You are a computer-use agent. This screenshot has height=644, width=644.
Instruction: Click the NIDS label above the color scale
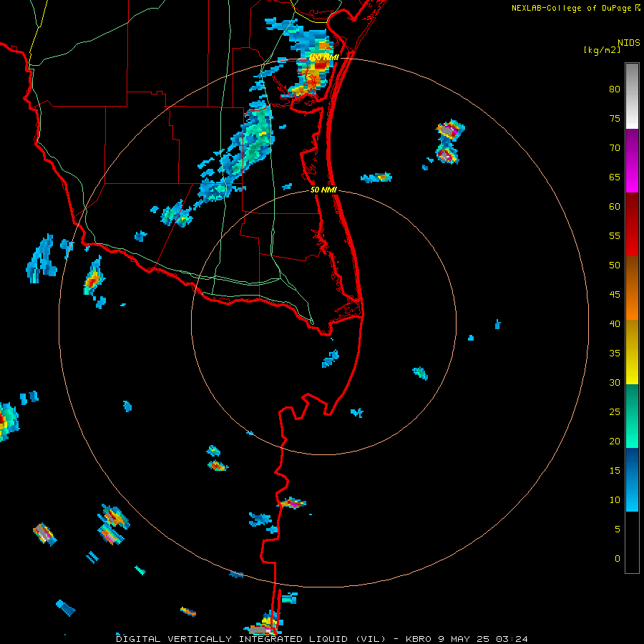pyautogui.click(x=629, y=43)
